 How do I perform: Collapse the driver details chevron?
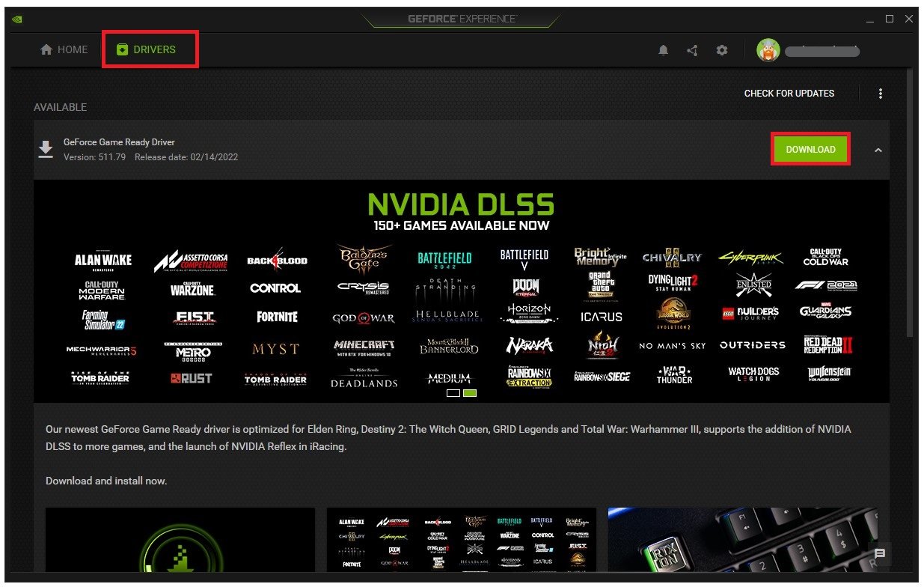tap(878, 150)
